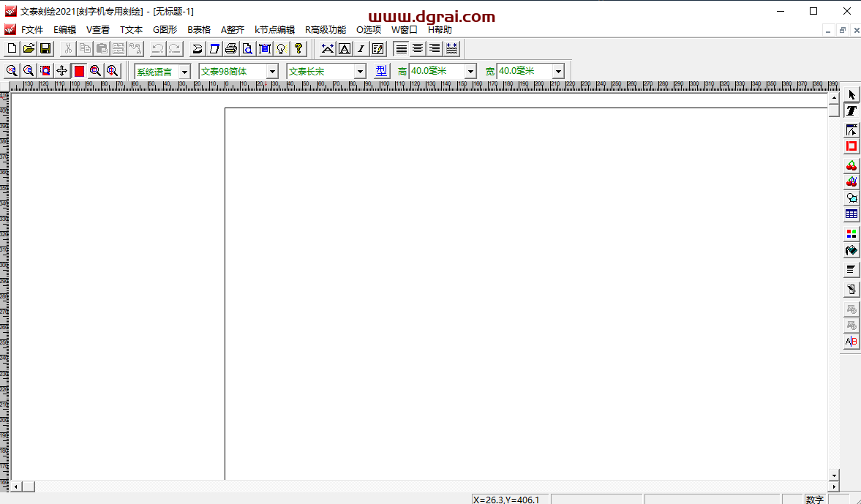Open the H帮助 menu
Image resolution: width=861 pixels, height=504 pixels.
click(x=440, y=30)
